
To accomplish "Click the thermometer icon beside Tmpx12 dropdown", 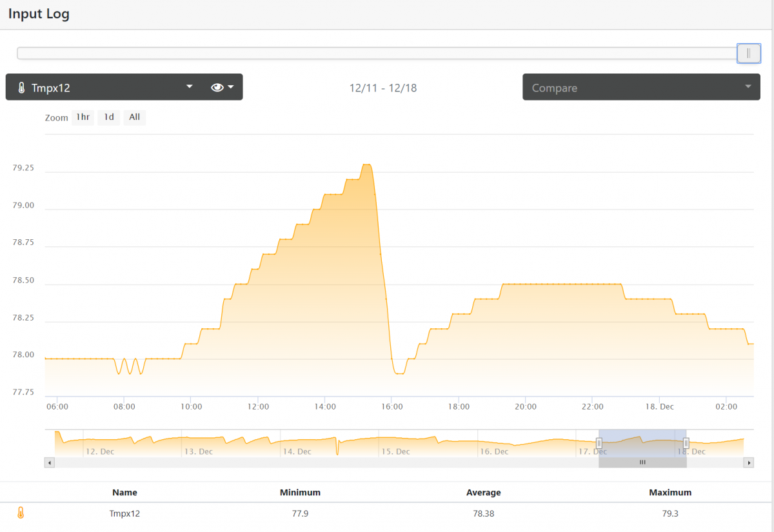I will (x=21, y=88).
